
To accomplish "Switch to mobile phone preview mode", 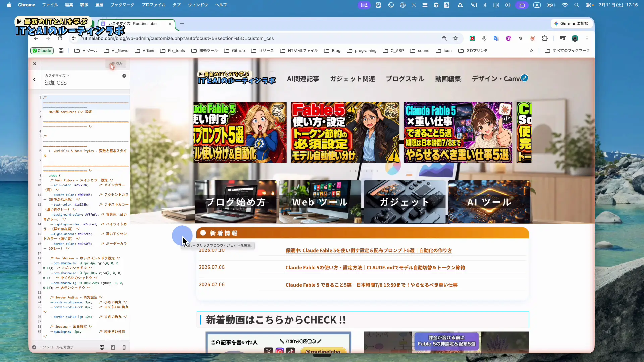I will pyautogui.click(x=124, y=348).
